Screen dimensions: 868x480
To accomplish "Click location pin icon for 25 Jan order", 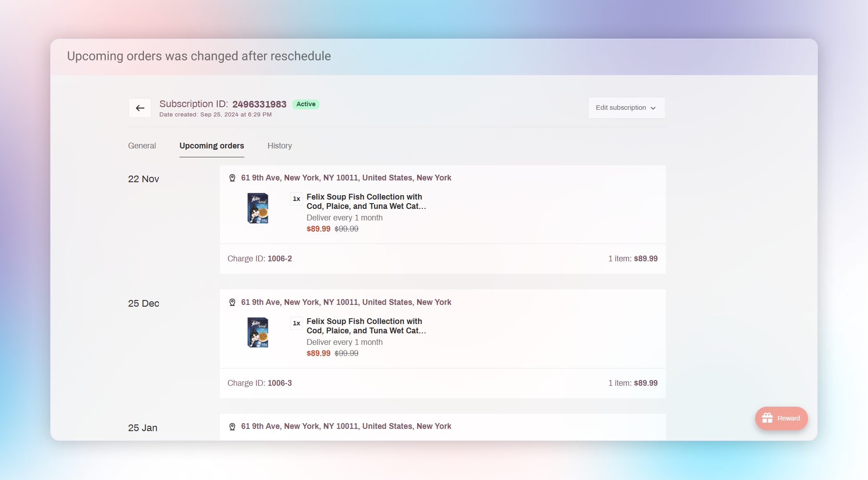I will click(x=232, y=427).
